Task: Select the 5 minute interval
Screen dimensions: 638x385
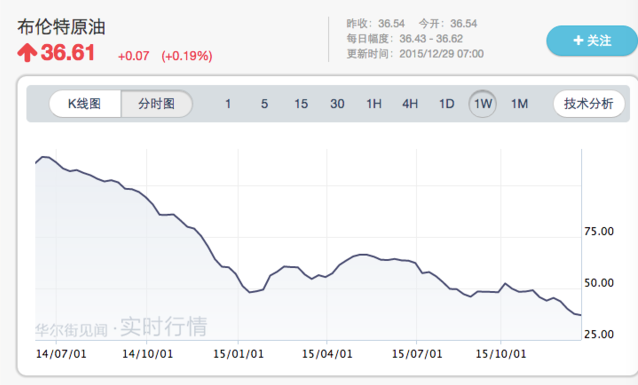Action: click(x=264, y=104)
